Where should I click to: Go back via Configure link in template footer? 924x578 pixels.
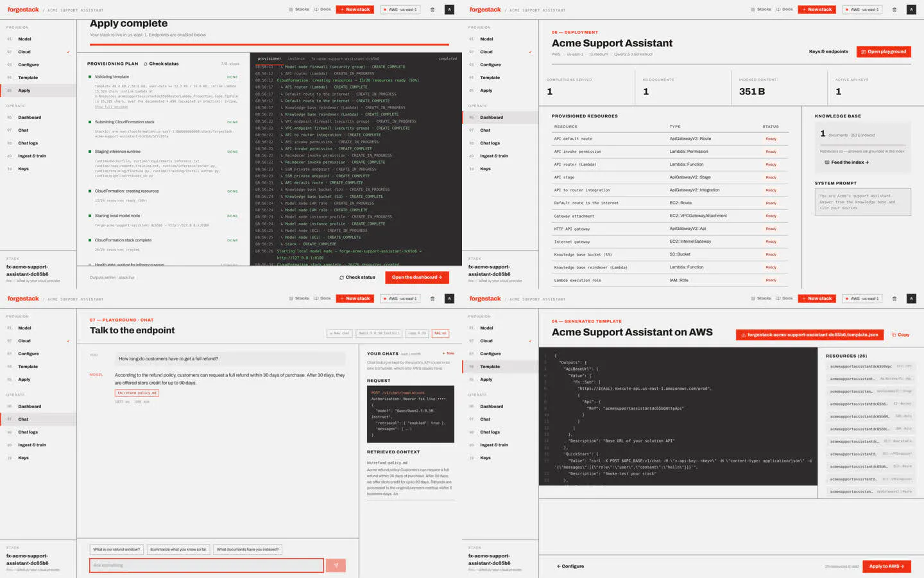pos(570,566)
